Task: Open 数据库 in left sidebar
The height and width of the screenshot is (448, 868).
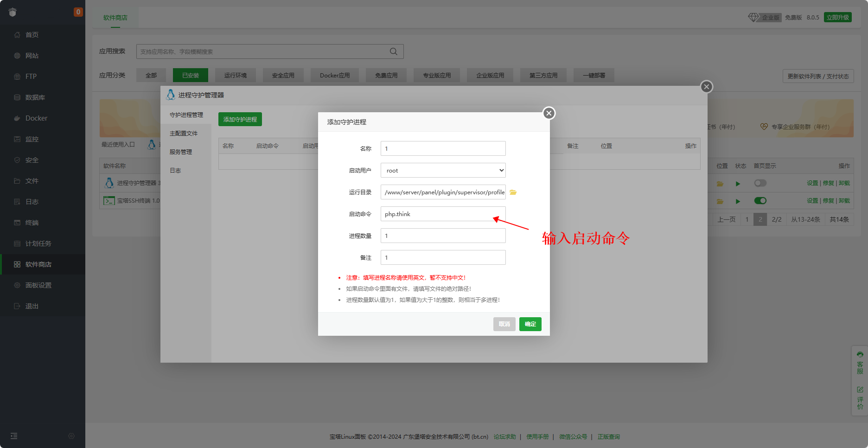Action: click(35, 97)
